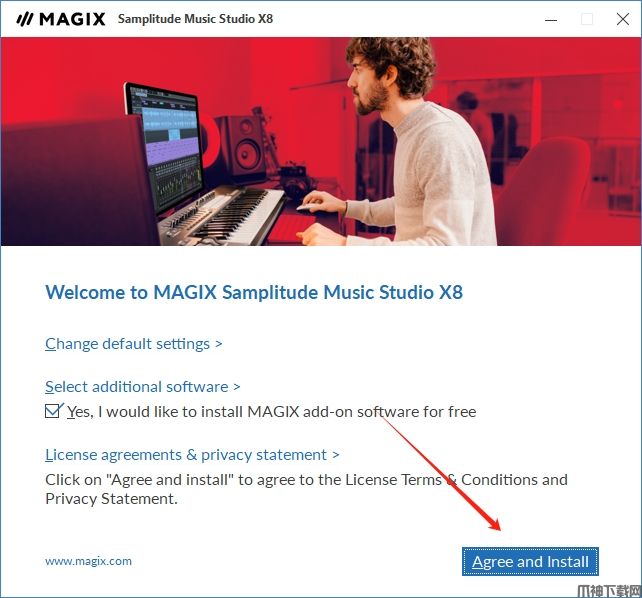Click the watermark logo in the bottom corner
This screenshot has height=598, width=642.
pos(609,591)
